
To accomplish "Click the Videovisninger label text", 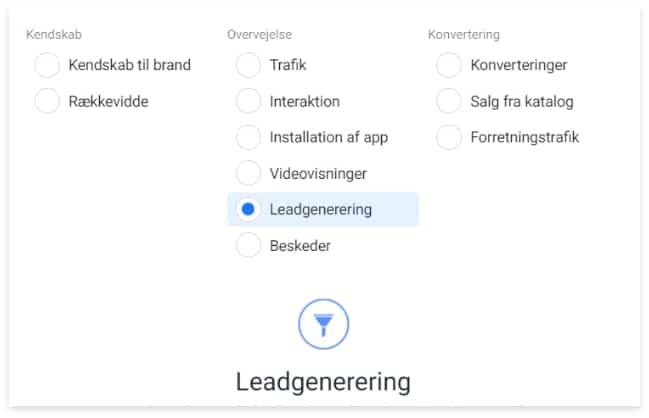I will [318, 173].
